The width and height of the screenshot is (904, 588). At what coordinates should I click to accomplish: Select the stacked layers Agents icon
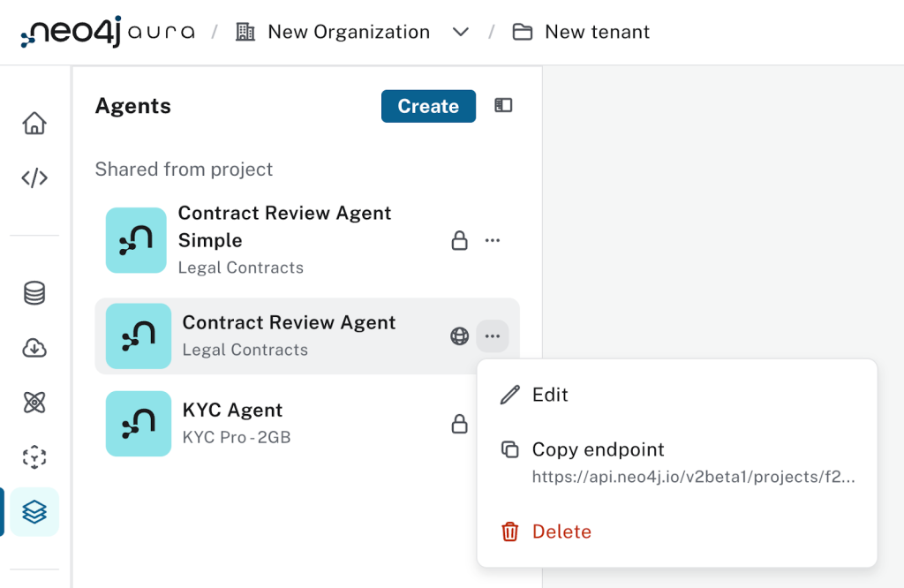[34, 512]
